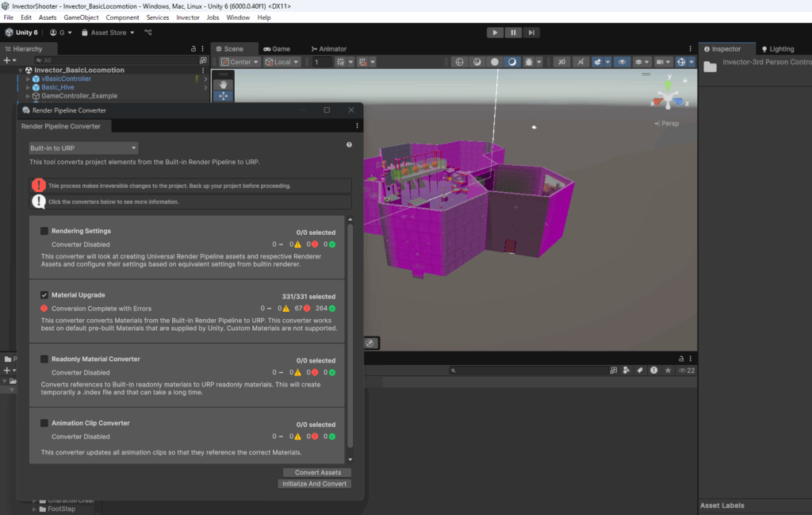This screenshot has width=812, height=515.
Task: Open the Scene view panel's three-dot options
Action: [x=691, y=48]
